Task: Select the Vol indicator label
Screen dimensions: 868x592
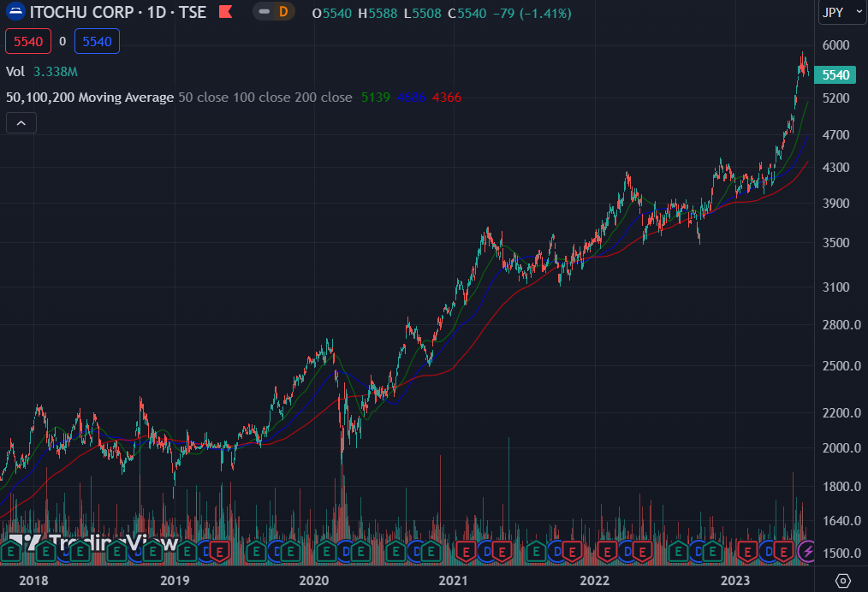Action: pyautogui.click(x=15, y=71)
